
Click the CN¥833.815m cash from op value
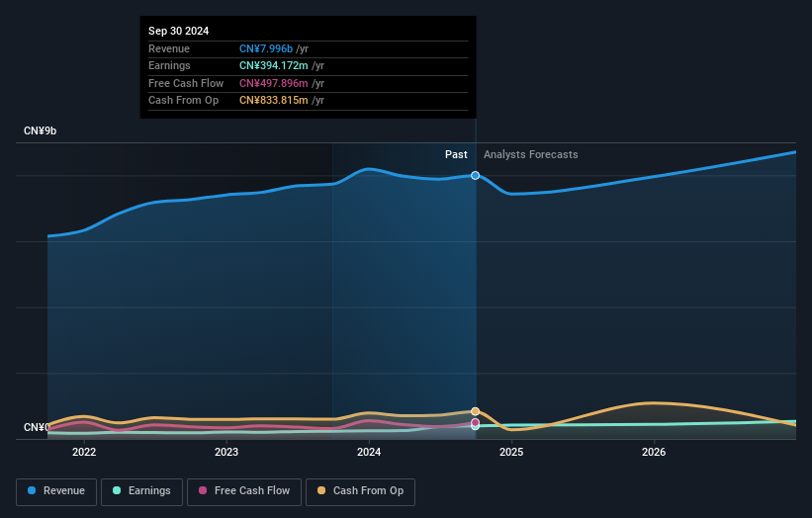click(273, 101)
